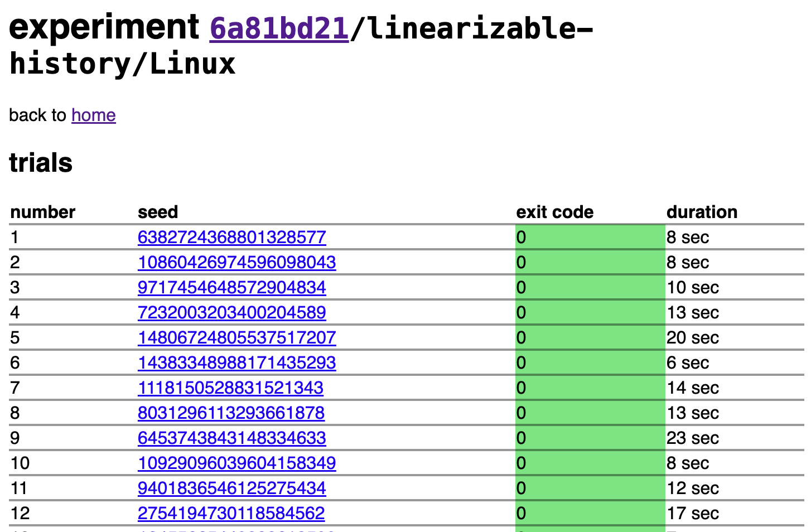The image size is (811, 532).
Task: Open trial 7 seed 11181505288315213​43
Action: tap(230, 388)
